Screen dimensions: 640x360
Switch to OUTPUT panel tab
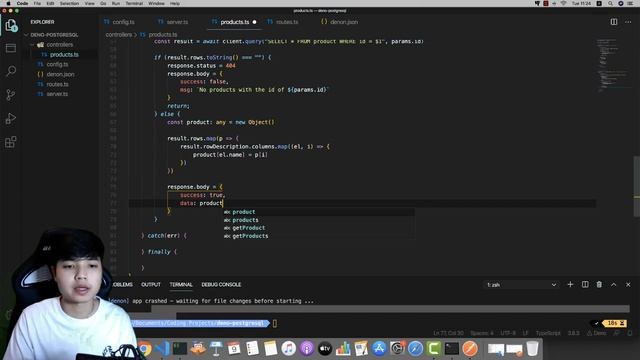(151, 284)
